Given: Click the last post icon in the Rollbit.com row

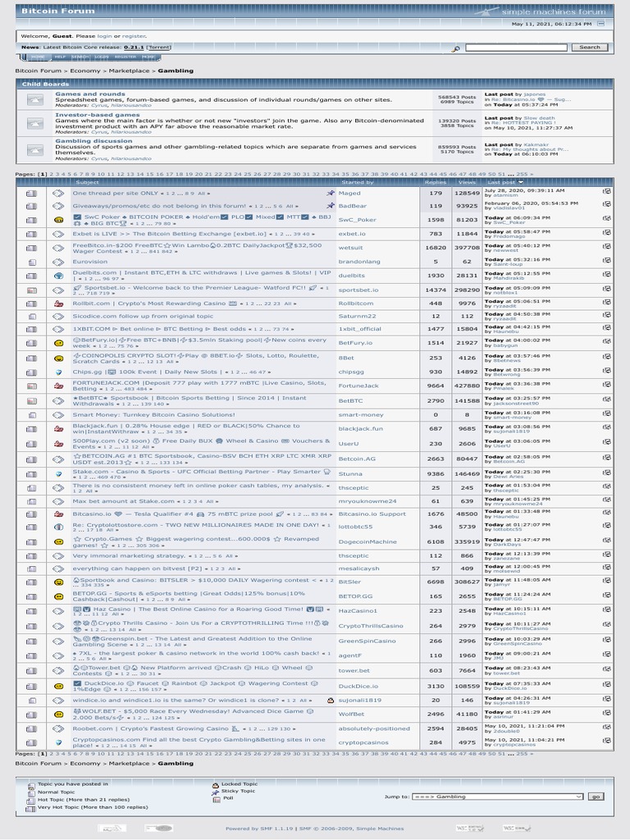Looking at the screenshot, I should [606, 302].
